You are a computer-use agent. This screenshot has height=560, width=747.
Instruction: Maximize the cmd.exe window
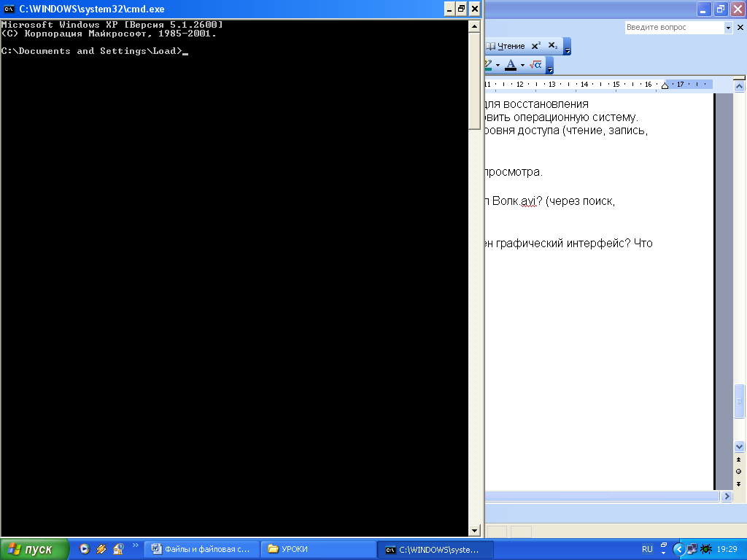[462, 9]
